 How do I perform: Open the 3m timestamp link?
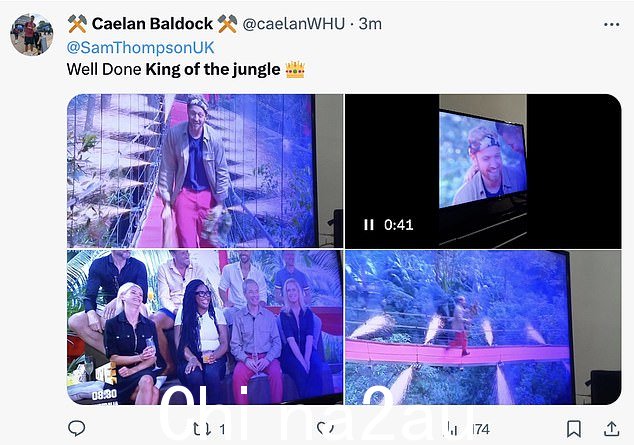[370, 24]
